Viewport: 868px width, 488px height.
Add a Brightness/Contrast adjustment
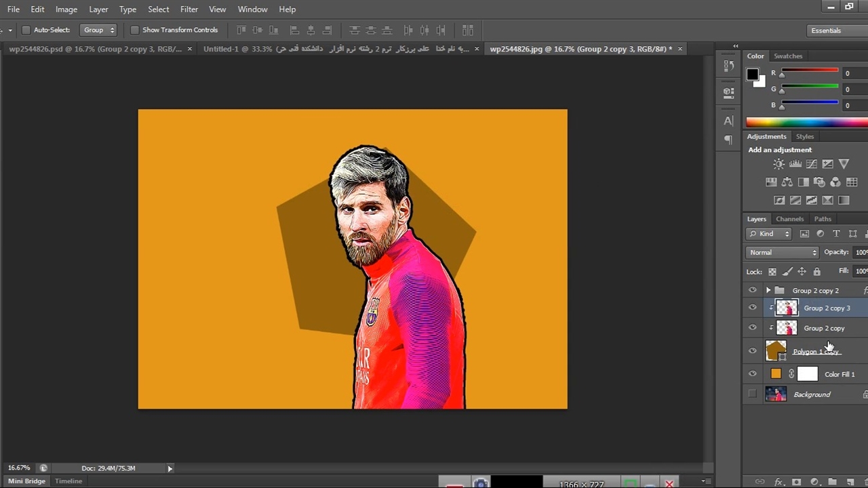pyautogui.click(x=778, y=164)
